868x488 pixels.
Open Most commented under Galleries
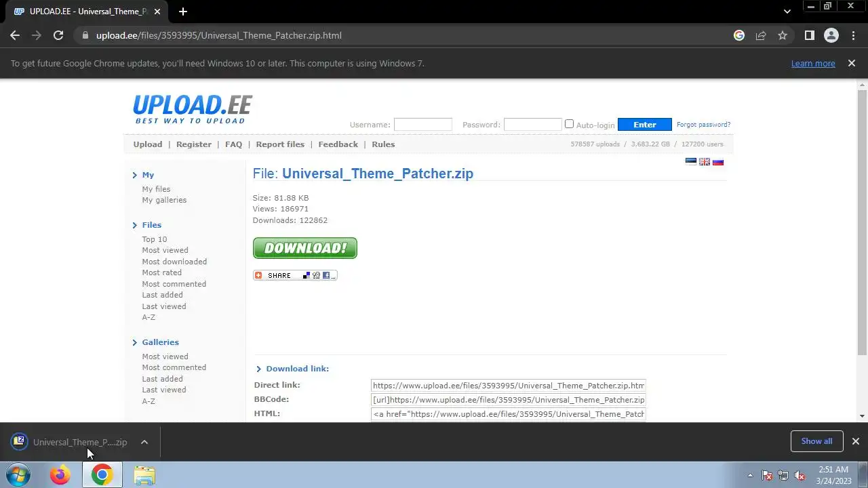pyautogui.click(x=174, y=367)
